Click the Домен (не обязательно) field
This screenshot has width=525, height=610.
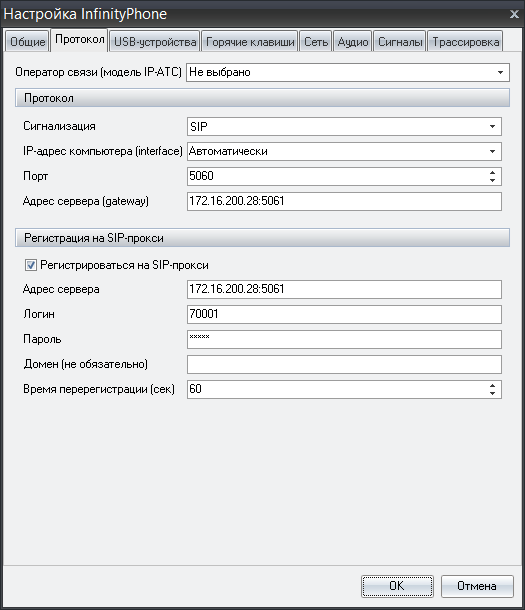click(x=344, y=364)
